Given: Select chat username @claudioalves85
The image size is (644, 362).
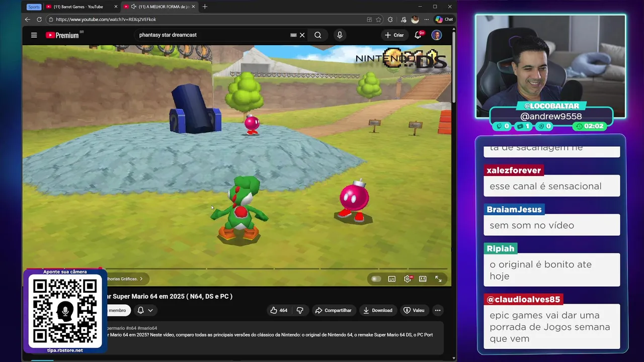Looking at the screenshot, I should (523, 300).
